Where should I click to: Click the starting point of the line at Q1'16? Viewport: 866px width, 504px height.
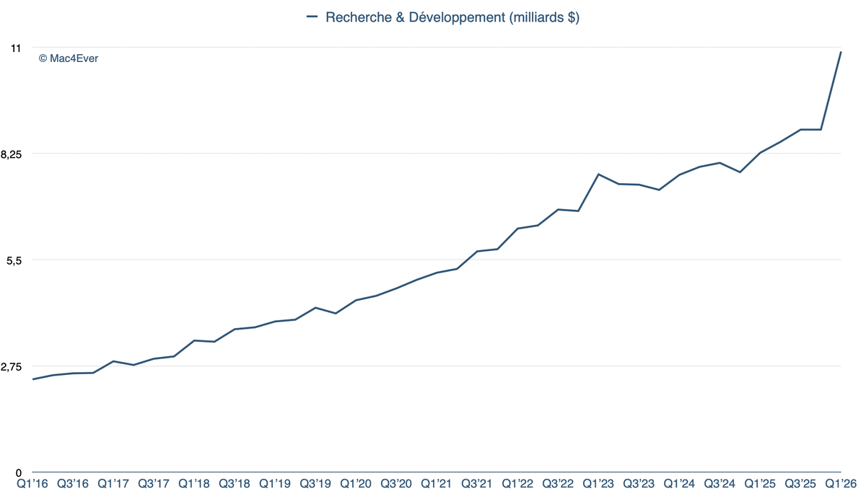(32, 378)
